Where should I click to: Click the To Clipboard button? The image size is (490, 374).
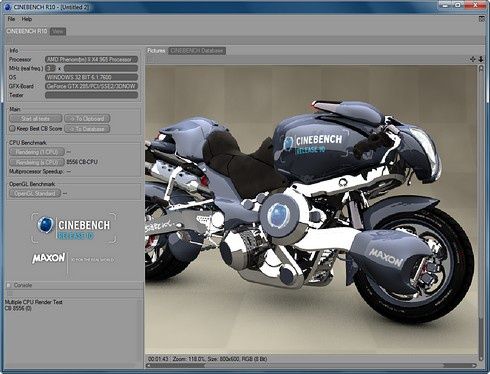coord(87,119)
